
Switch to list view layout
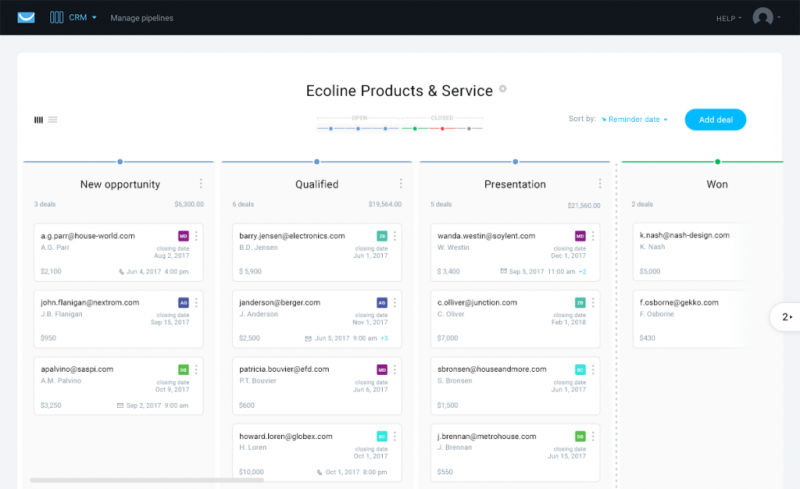53,120
